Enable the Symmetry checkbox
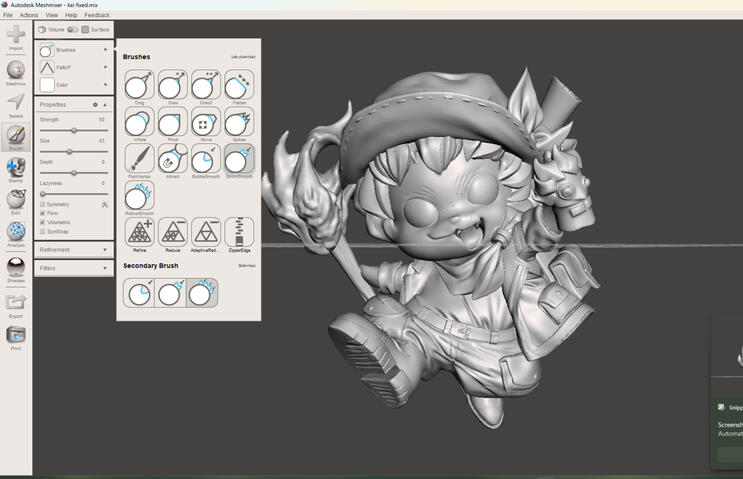Viewport: 743px width, 479px height. [43, 204]
